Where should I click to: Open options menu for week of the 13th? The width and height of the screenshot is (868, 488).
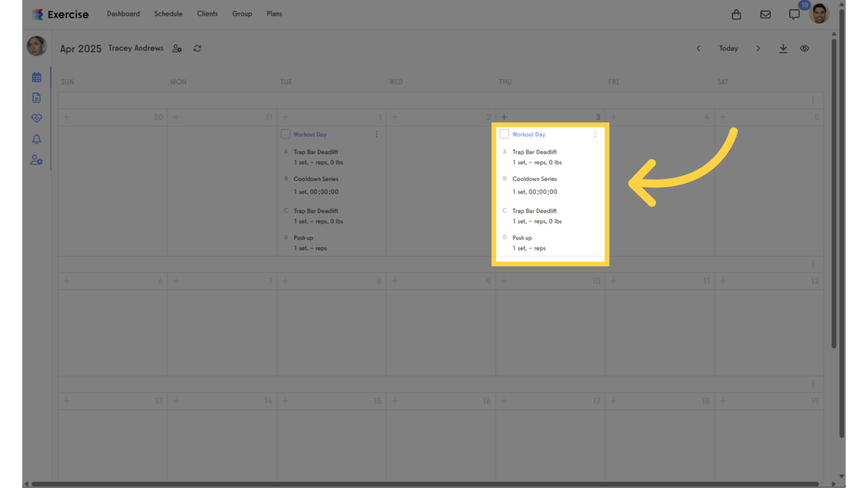pos(813,384)
